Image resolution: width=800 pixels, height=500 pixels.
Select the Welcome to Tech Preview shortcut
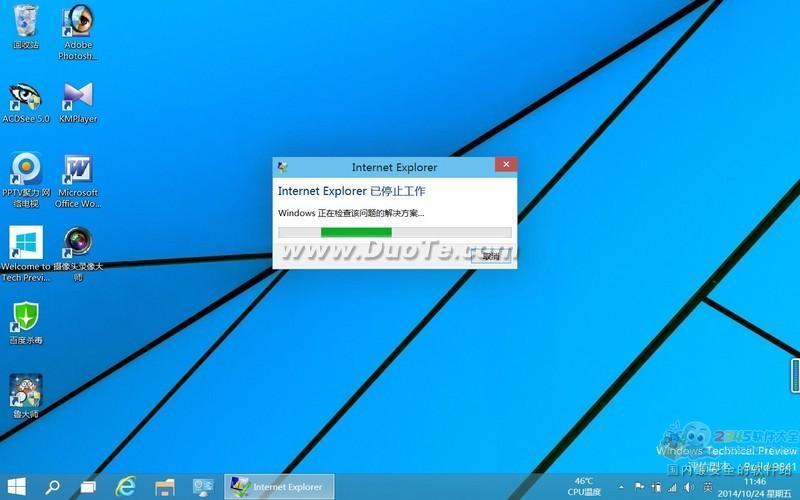[x=26, y=254]
